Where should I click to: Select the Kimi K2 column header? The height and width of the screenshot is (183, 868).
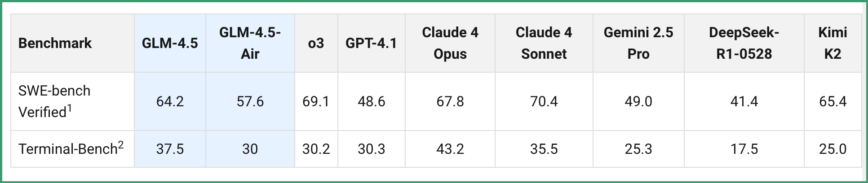click(x=833, y=43)
